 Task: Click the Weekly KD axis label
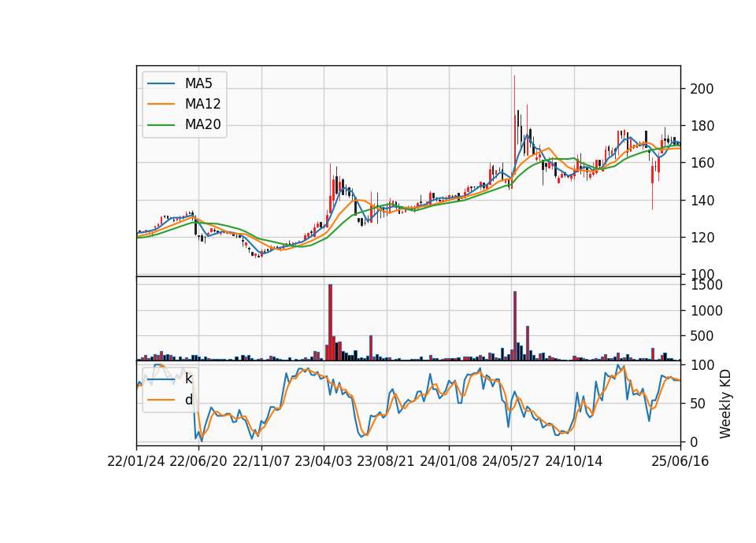point(725,404)
